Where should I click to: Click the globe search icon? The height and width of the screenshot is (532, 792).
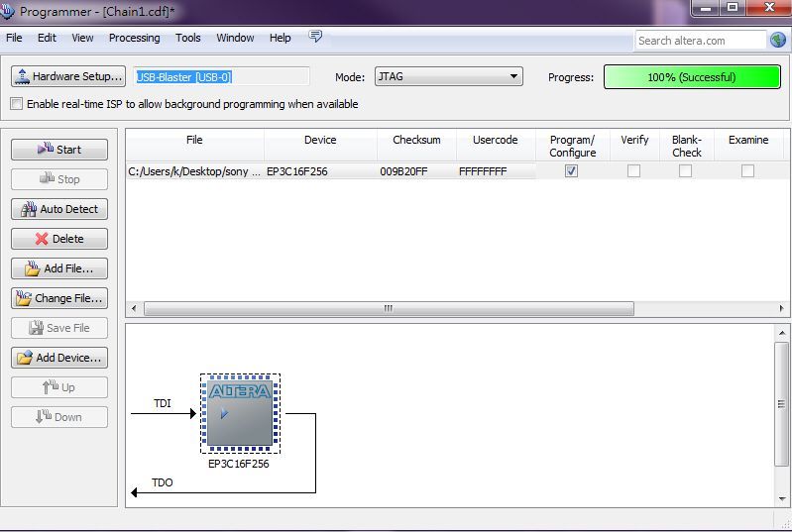point(778,40)
